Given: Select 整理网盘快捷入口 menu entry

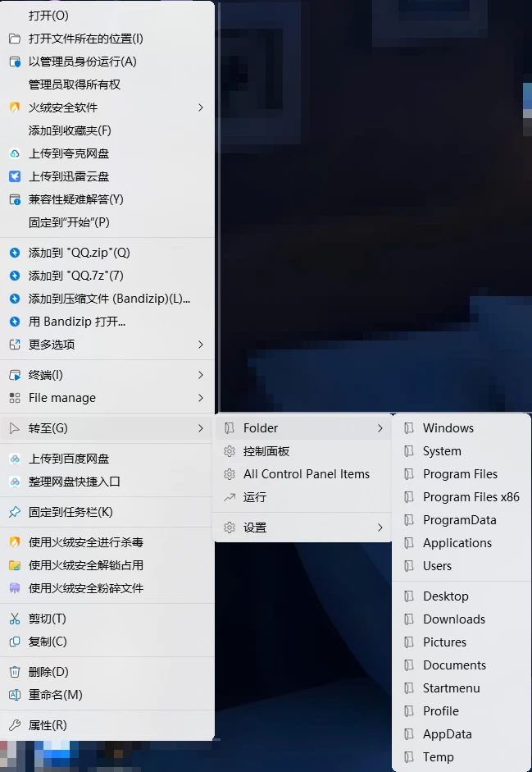Looking at the screenshot, I should (107, 482).
